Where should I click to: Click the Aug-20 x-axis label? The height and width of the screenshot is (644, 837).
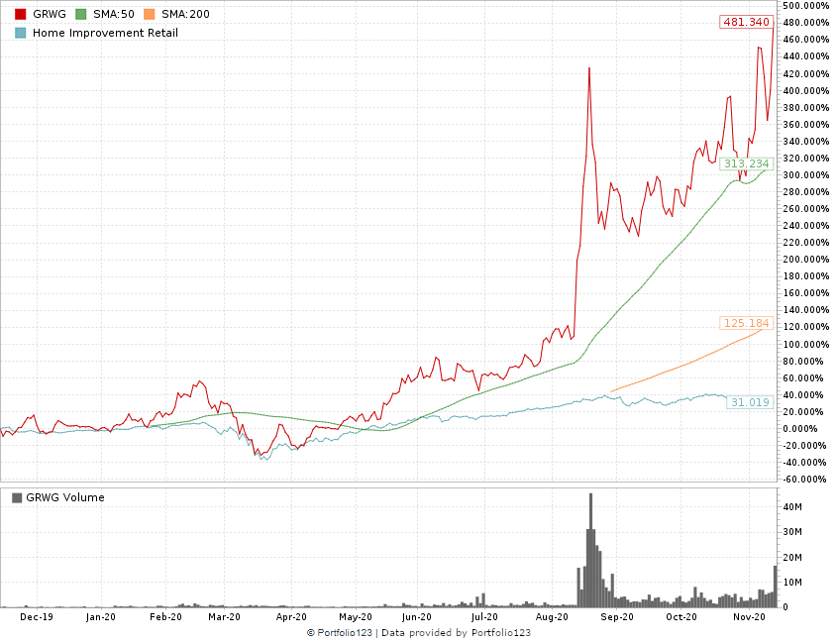coord(552,617)
